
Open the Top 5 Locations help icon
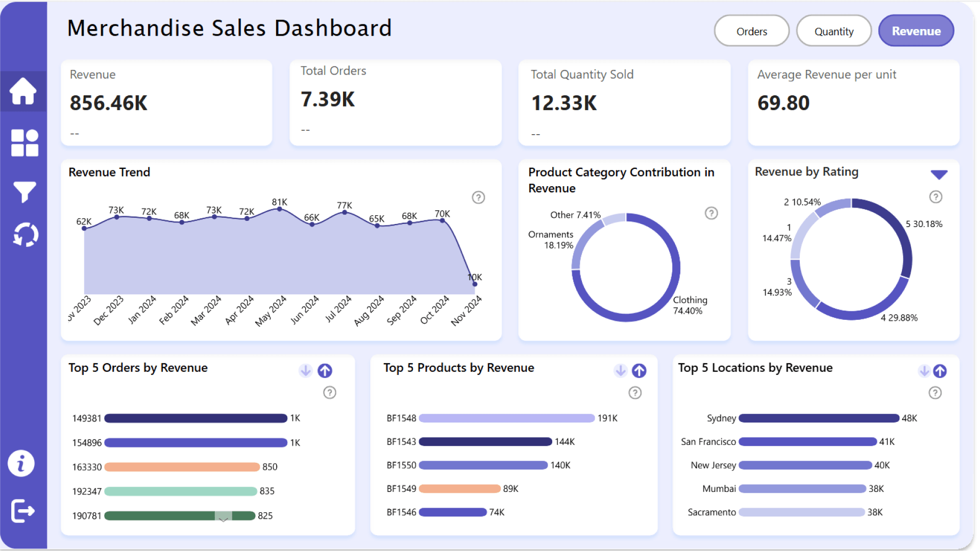(935, 393)
